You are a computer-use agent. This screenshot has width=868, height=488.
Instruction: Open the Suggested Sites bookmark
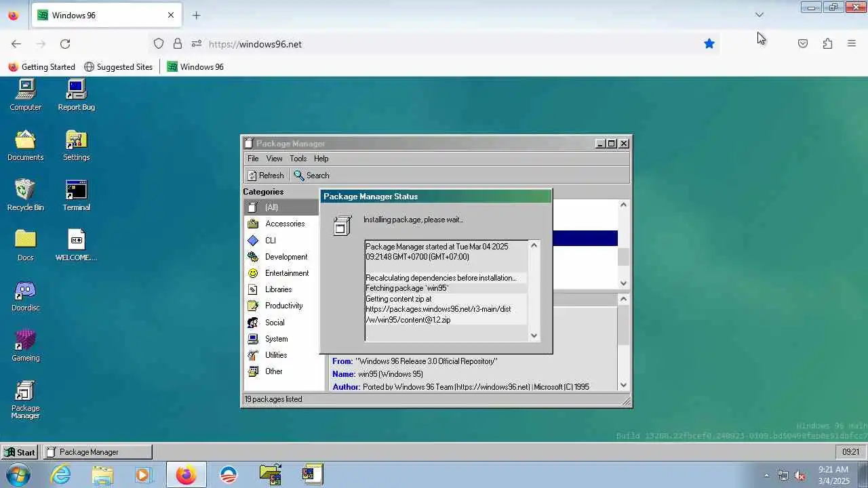119,67
